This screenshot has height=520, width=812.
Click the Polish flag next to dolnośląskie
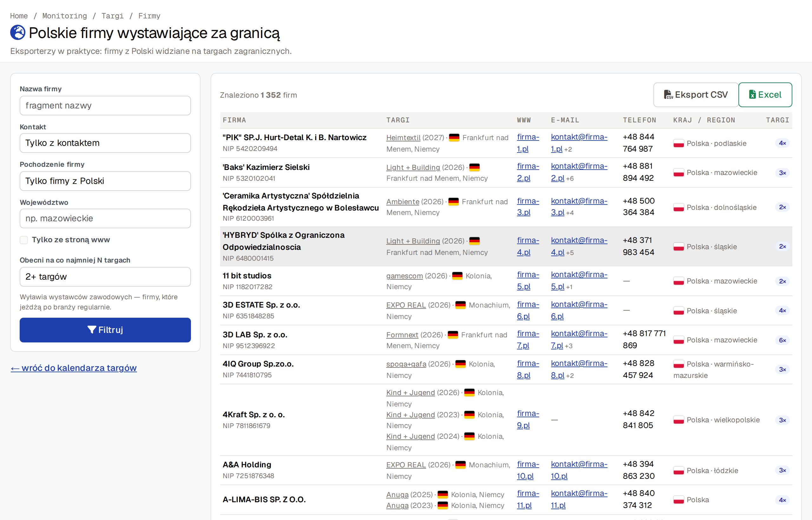[678, 207]
